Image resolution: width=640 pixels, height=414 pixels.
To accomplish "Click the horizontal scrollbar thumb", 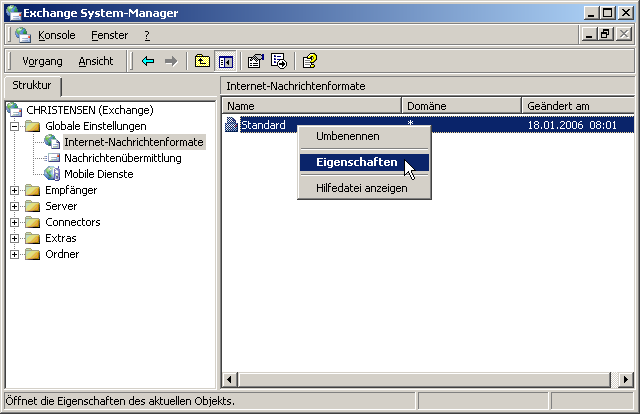I will [x=424, y=379].
